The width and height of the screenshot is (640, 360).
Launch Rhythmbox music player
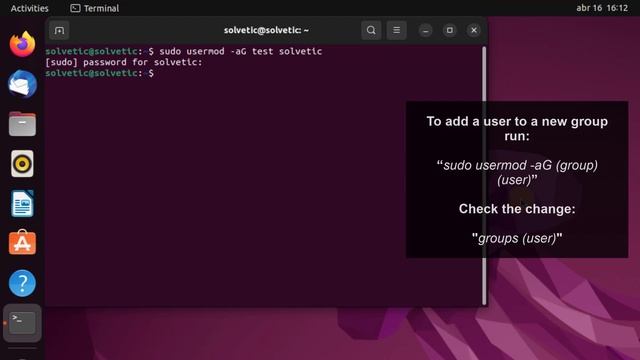click(22, 164)
